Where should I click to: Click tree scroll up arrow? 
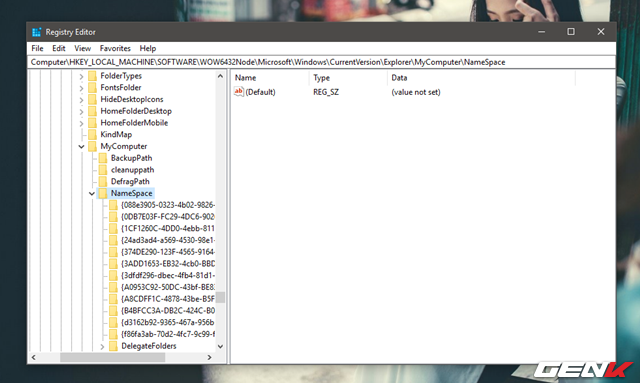tap(220, 76)
